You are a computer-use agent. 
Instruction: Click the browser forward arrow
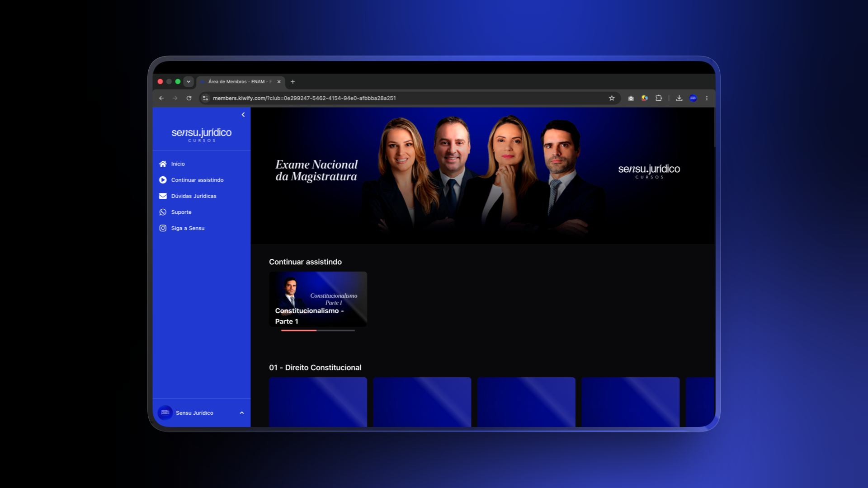point(175,98)
